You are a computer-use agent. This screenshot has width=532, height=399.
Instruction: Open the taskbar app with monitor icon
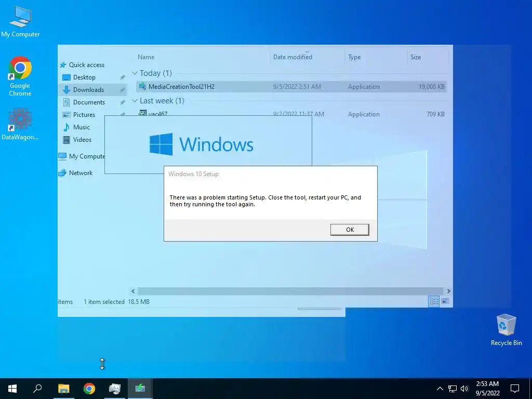point(115,389)
